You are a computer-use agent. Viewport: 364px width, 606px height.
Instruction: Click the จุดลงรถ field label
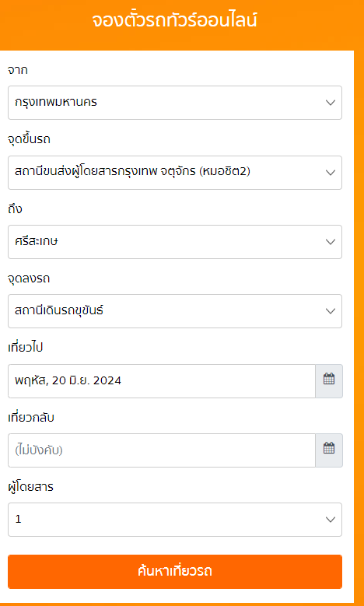pyautogui.click(x=29, y=278)
